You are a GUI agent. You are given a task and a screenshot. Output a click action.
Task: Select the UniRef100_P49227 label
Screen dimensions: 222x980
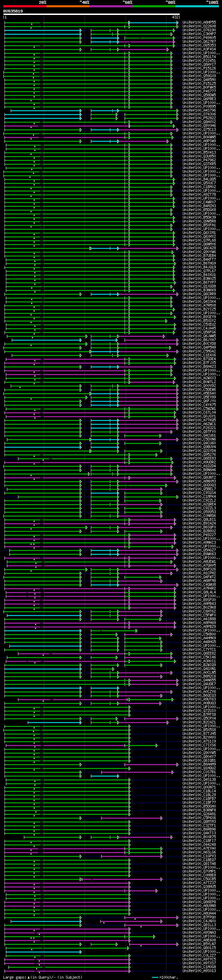click(199, 535)
